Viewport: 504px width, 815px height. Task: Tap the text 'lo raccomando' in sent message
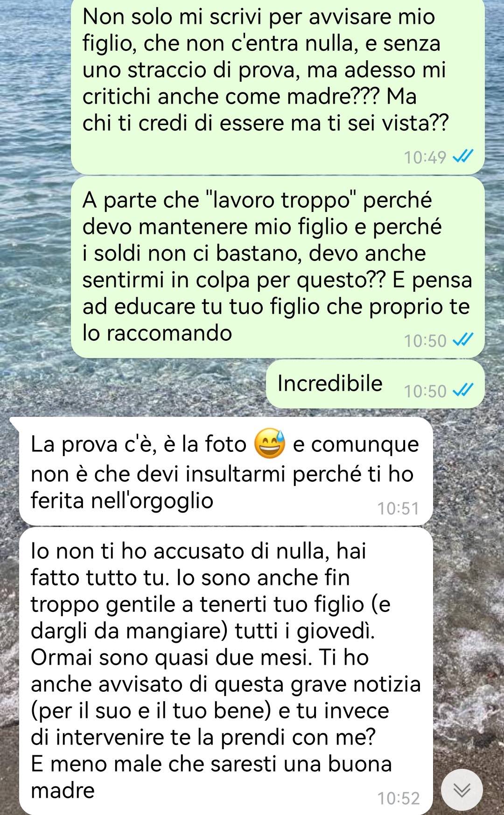[x=157, y=333]
